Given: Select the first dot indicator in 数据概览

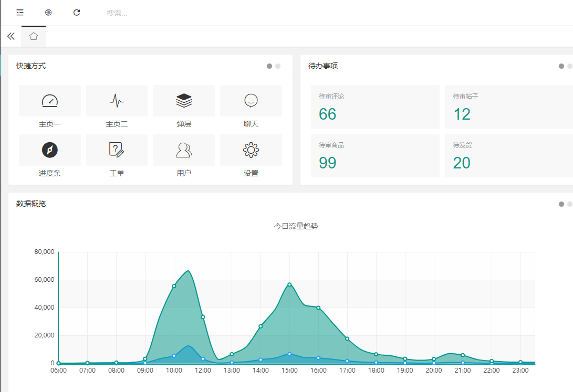Looking at the screenshot, I should pos(561,204).
